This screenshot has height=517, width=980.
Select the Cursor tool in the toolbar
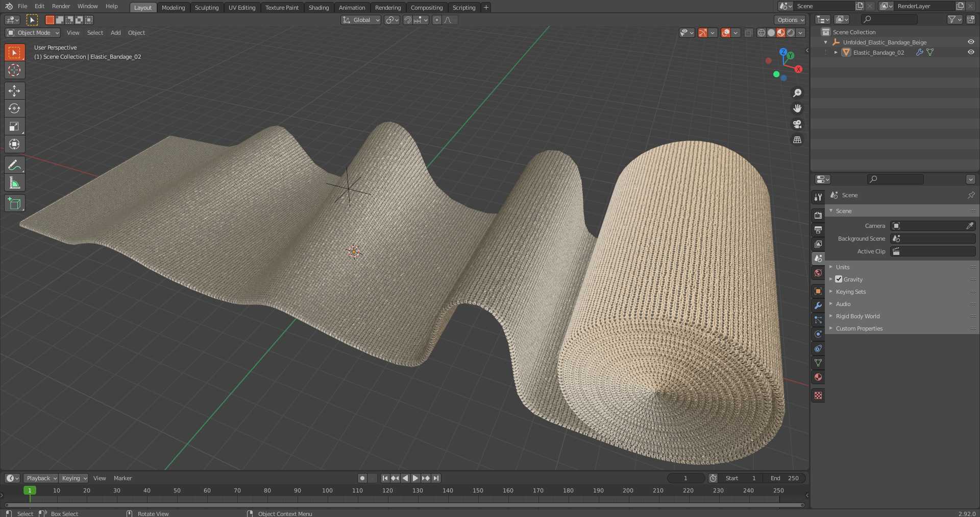pos(14,70)
